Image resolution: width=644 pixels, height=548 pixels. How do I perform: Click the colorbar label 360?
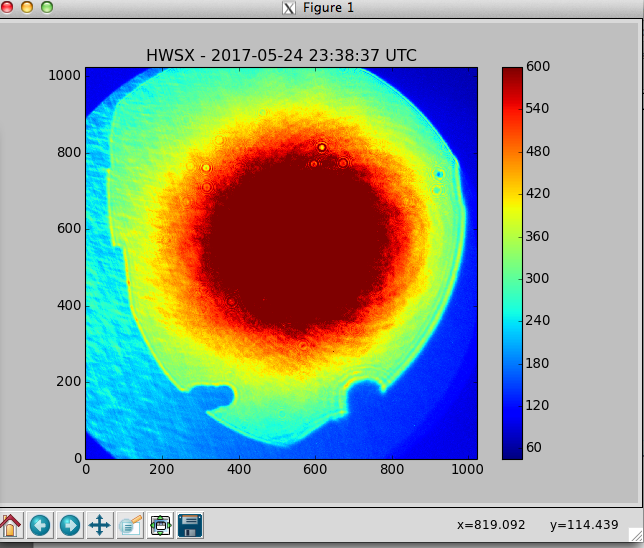(x=538, y=236)
